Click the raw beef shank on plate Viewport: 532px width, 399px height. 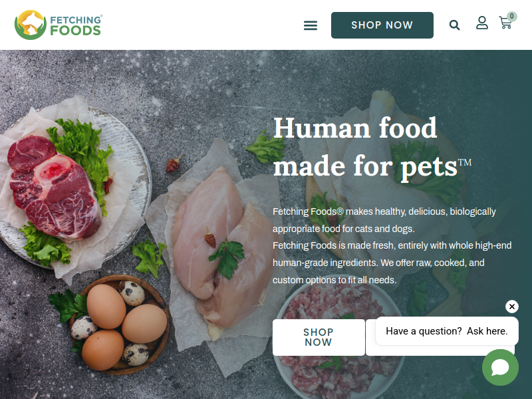(55, 188)
